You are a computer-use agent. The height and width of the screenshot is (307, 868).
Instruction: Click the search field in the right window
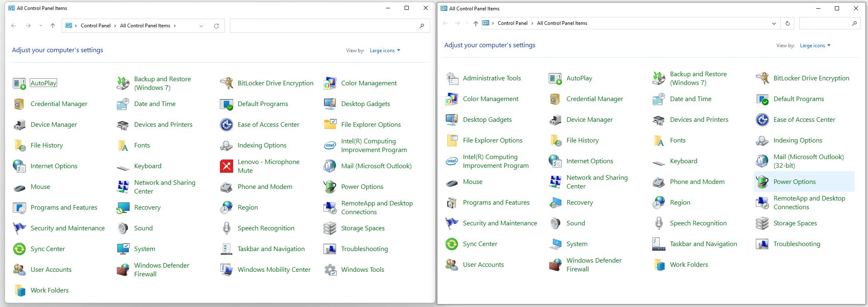click(829, 24)
